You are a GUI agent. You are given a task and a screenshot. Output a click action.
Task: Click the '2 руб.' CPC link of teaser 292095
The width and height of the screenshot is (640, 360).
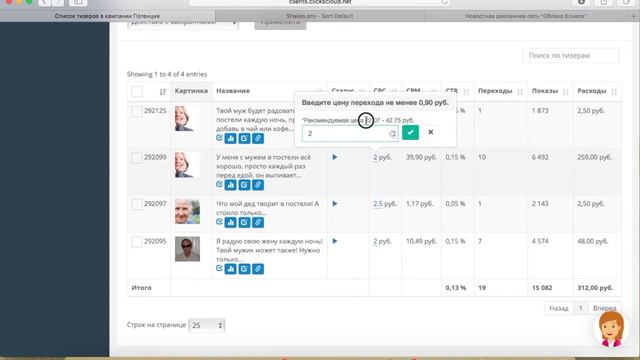pyautogui.click(x=382, y=242)
